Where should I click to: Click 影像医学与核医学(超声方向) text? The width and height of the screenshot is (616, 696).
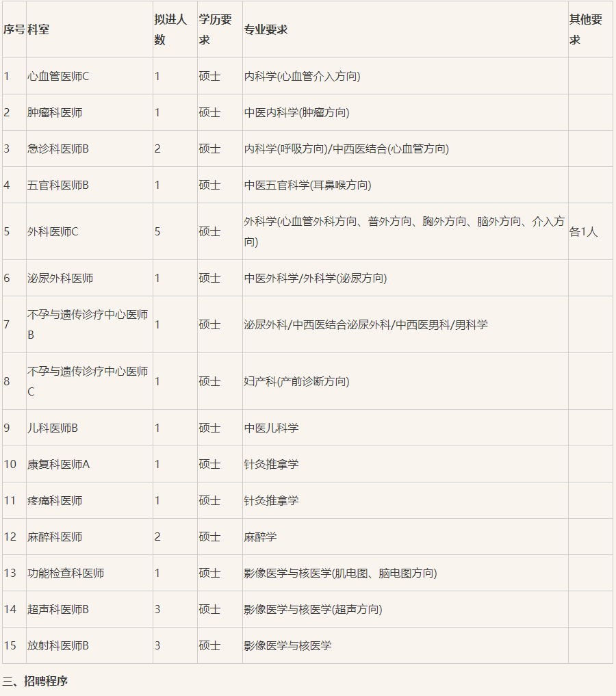[313, 609]
